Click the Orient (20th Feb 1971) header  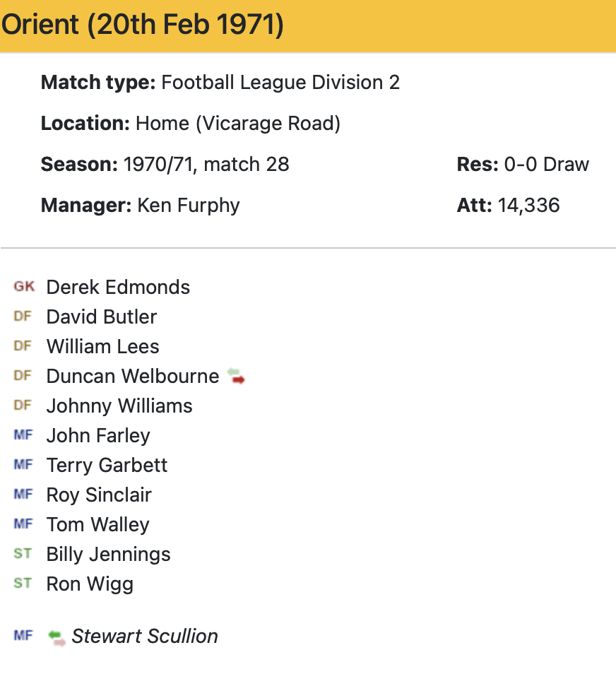(143, 25)
